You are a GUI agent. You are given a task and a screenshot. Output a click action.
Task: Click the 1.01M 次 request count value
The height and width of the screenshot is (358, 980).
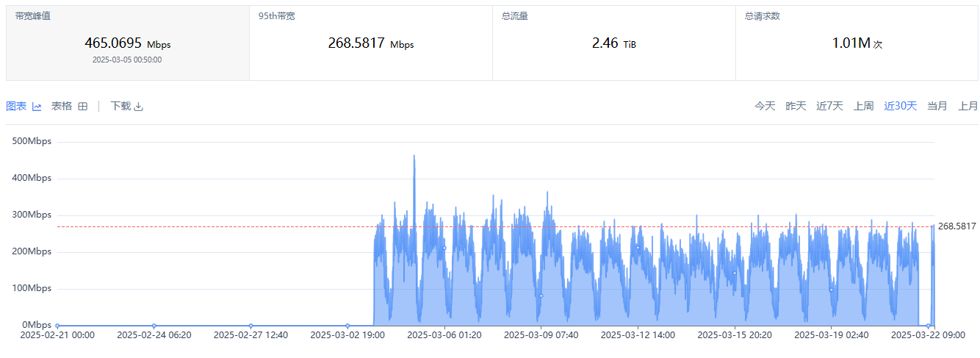(x=857, y=43)
